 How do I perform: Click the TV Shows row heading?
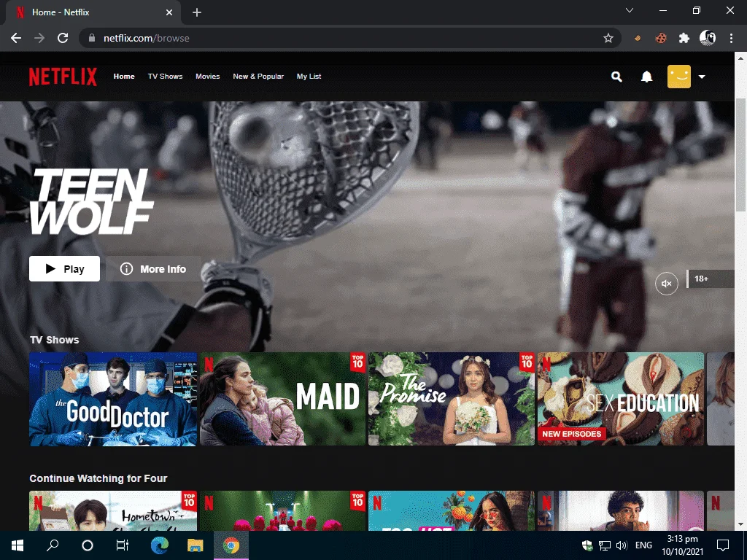coord(54,340)
